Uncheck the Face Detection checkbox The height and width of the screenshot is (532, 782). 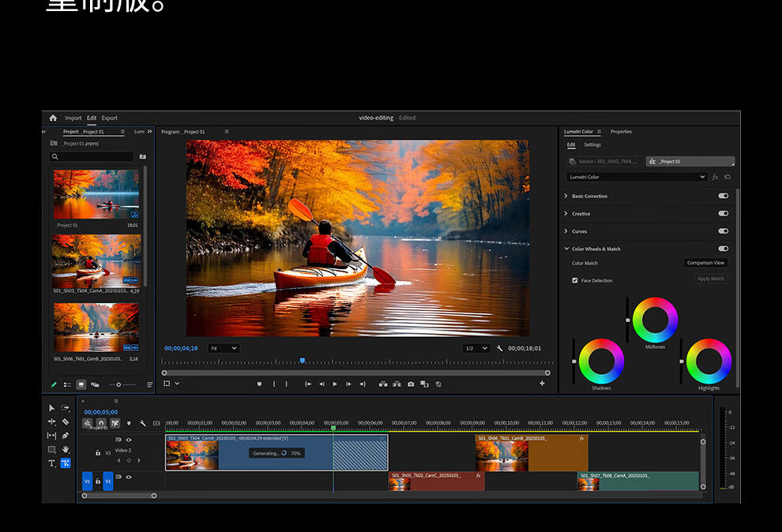click(575, 280)
